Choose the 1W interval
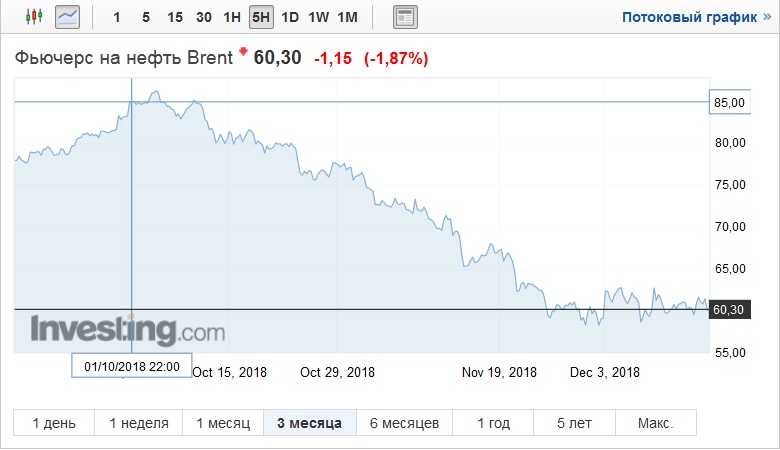 [319, 17]
